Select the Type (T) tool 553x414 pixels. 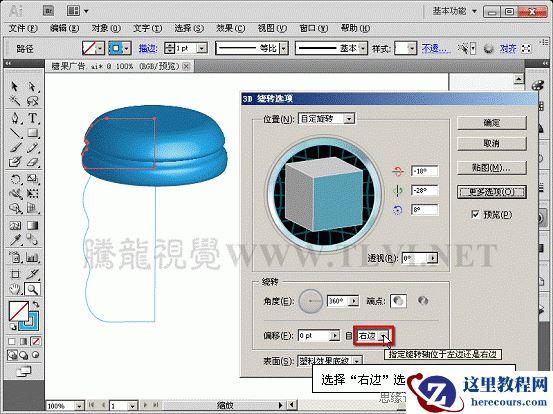point(32,118)
